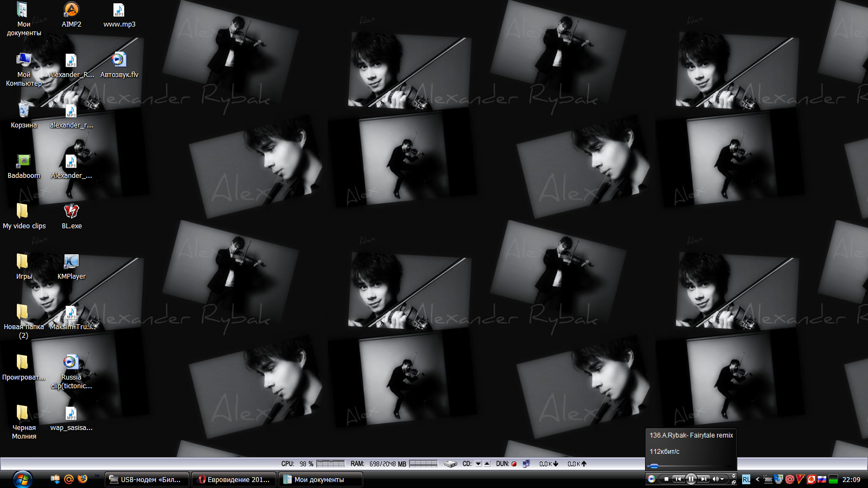Expand hidden system tray icons arrow
The image size is (868, 488).
coord(757,479)
